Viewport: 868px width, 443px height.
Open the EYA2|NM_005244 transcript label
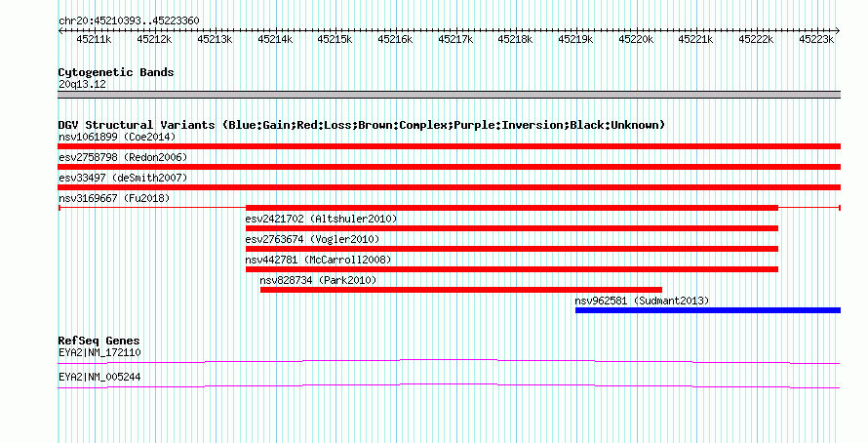pos(99,377)
